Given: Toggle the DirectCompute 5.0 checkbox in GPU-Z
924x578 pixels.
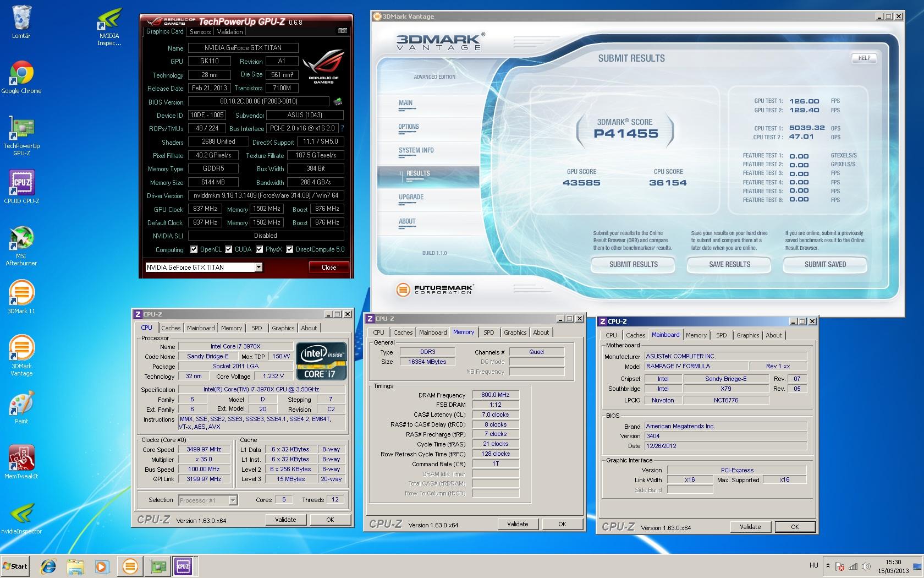Looking at the screenshot, I should point(289,249).
